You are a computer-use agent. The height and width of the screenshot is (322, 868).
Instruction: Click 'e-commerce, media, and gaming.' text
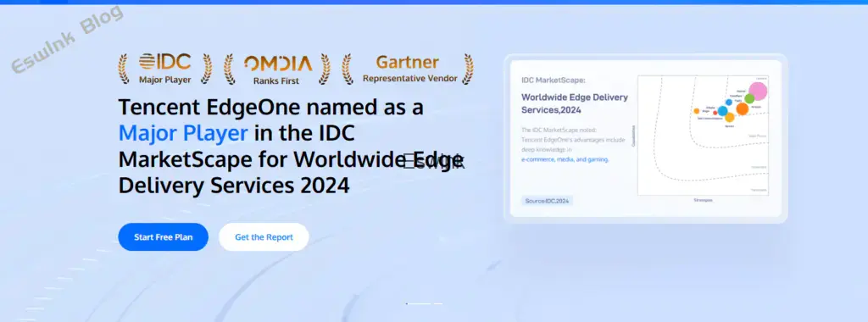[x=565, y=159]
